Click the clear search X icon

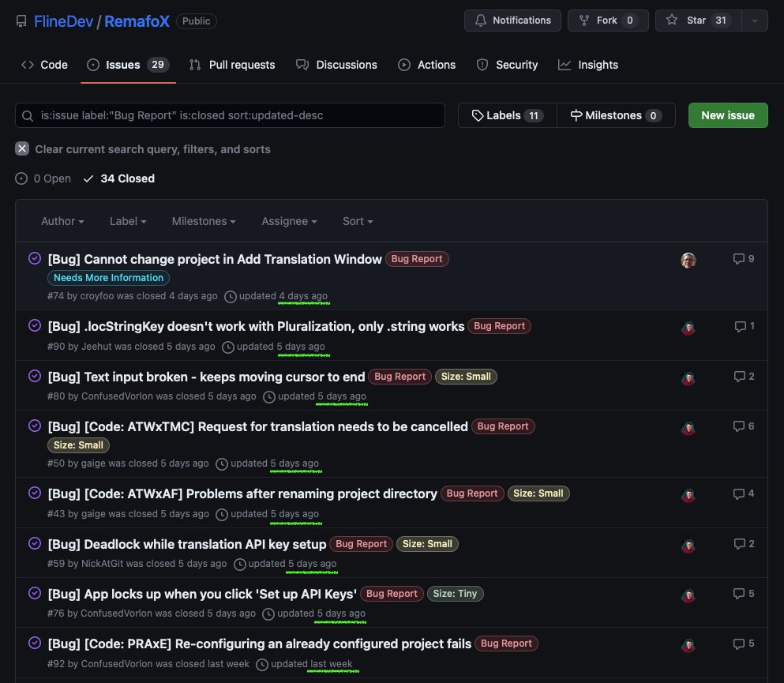click(x=22, y=148)
